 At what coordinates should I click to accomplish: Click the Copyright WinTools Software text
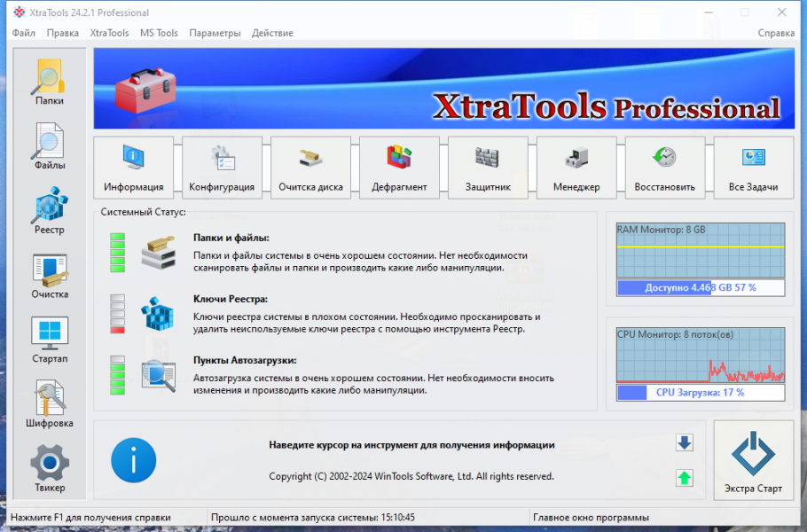(x=411, y=476)
